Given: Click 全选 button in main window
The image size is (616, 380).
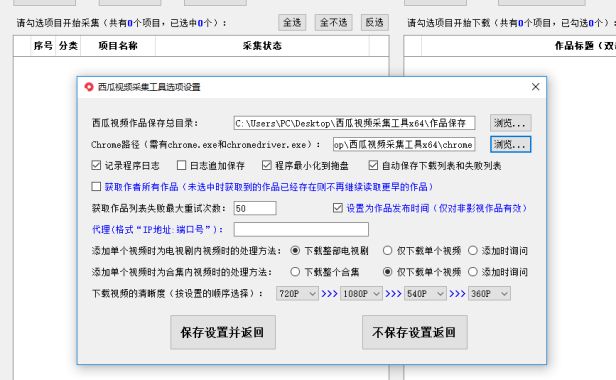Looking at the screenshot, I should point(292,23).
